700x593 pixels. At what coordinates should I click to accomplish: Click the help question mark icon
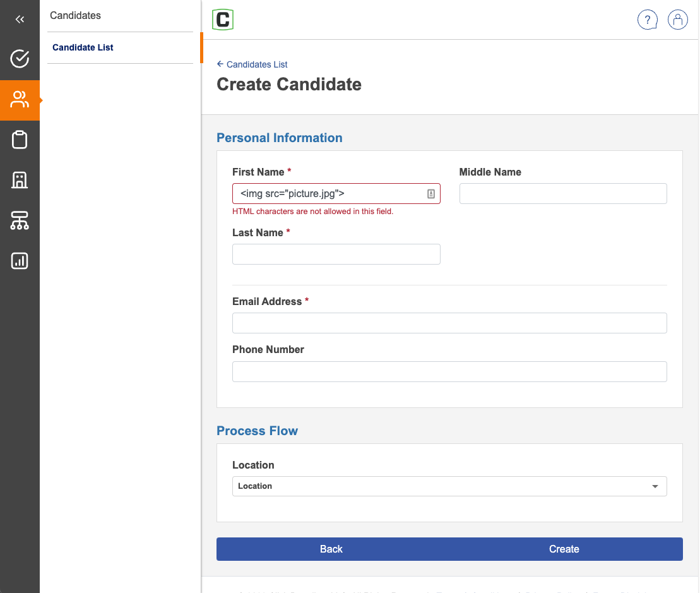(648, 20)
